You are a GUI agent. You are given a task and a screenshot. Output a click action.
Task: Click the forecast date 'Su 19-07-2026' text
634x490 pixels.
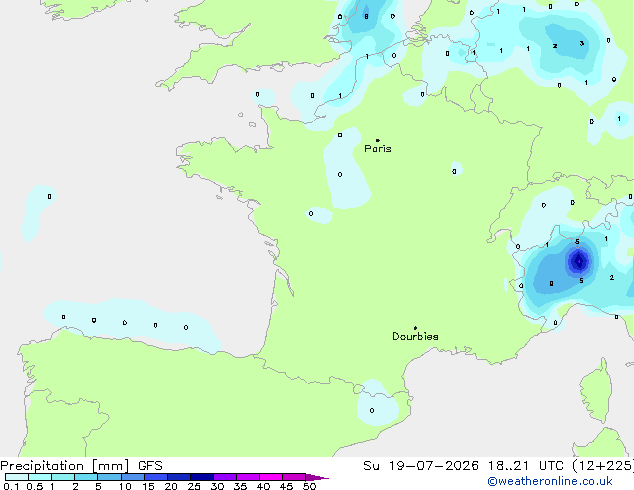[x=421, y=466]
